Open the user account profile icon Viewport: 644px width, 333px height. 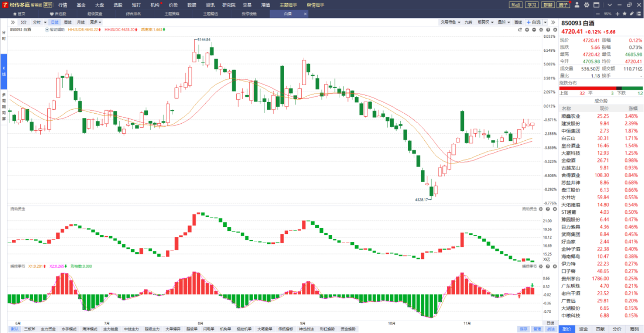click(577, 5)
